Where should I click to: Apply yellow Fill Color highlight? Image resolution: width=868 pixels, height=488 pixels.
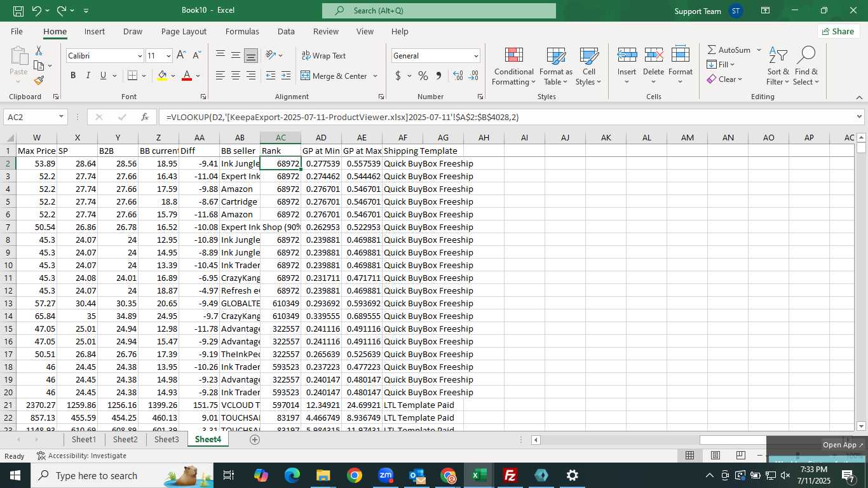pos(162,76)
